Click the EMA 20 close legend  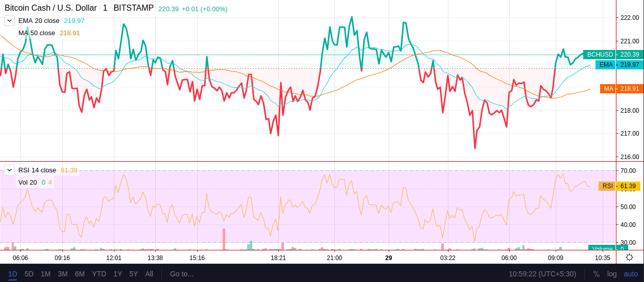[39, 21]
